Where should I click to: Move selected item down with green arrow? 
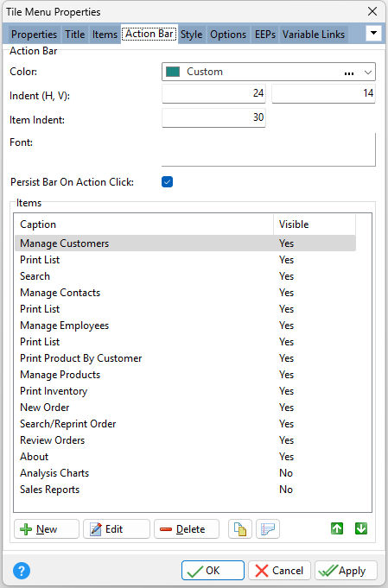(361, 528)
